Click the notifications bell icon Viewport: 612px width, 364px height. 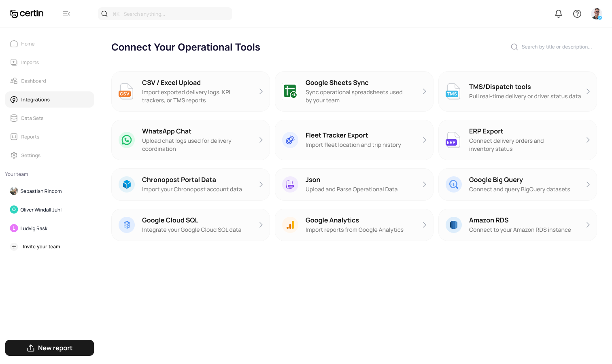[559, 14]
